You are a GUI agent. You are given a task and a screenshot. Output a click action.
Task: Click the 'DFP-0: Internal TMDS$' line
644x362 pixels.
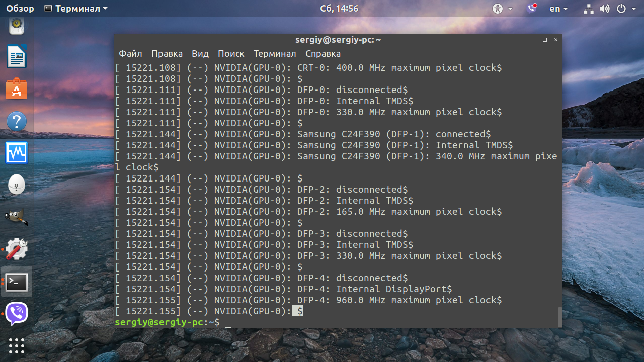coord(355,101)
